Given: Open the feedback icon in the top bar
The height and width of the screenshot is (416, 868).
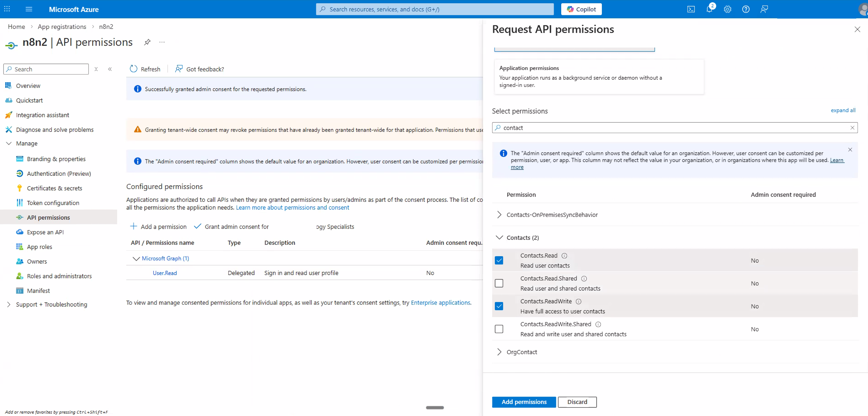Looking at the screenshot, I should tap(764, 9).
